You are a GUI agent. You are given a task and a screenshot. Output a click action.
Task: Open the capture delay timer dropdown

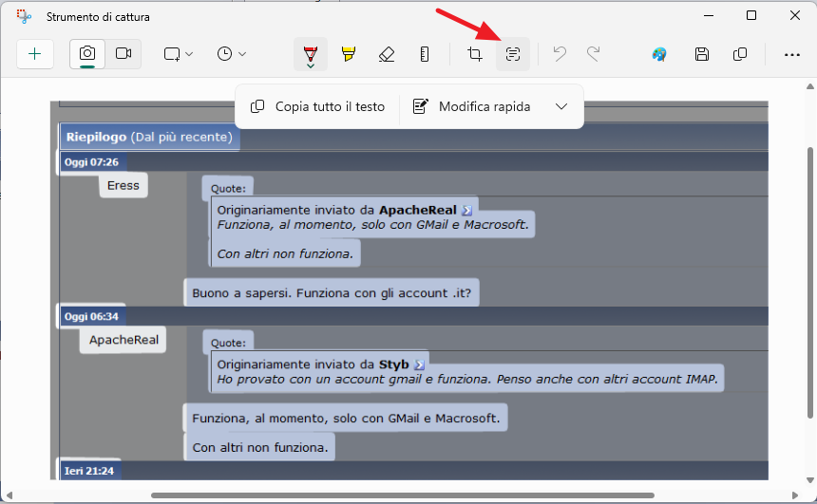point(232,54)
